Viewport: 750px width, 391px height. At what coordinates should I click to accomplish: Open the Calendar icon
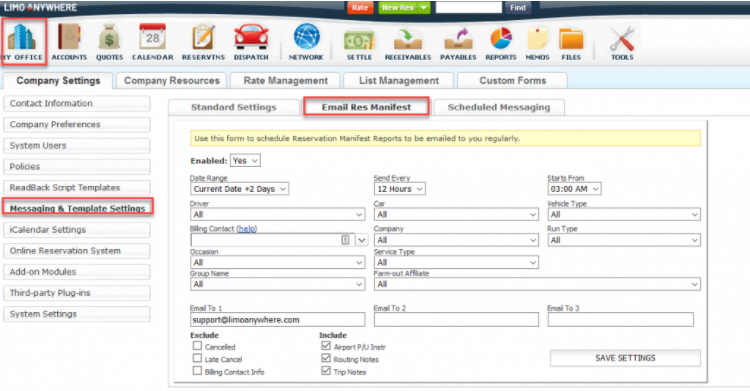tap(153, 36)
